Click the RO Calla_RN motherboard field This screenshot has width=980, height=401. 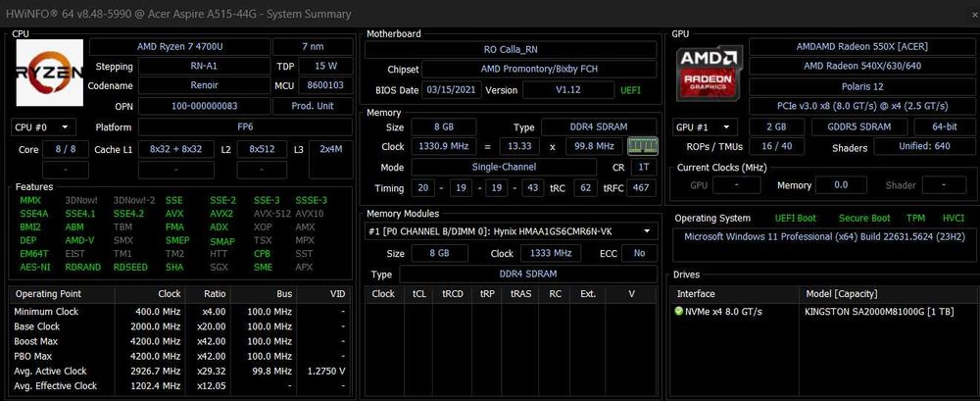pyautogui.click(x=511, y=49)
